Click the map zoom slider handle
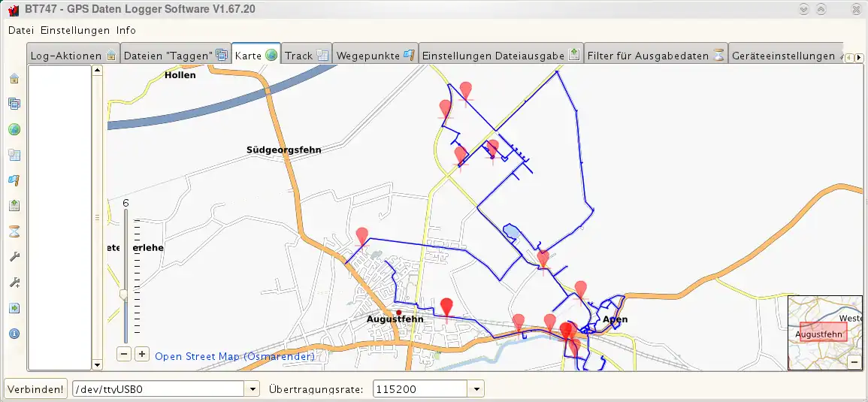 [125, 294]
